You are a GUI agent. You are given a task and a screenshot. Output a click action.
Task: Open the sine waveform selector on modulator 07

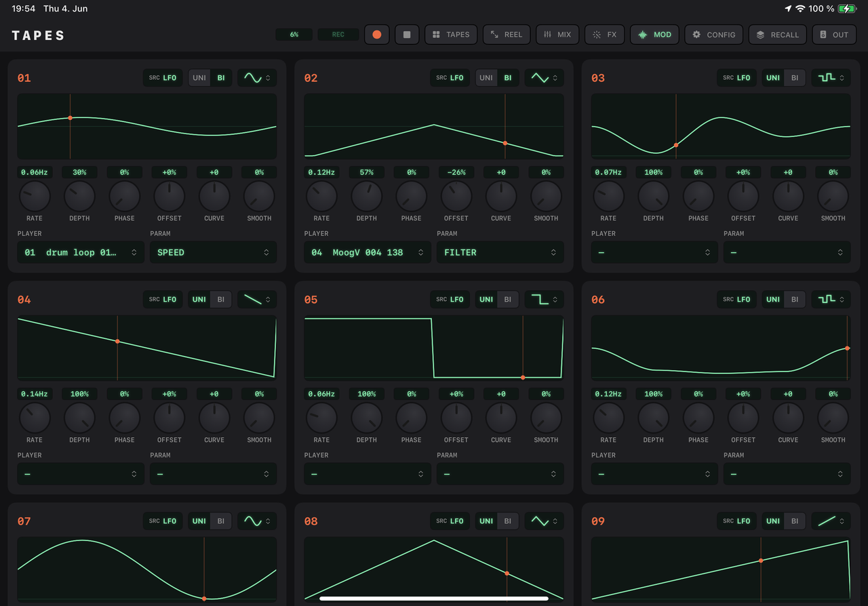(257, 521)
